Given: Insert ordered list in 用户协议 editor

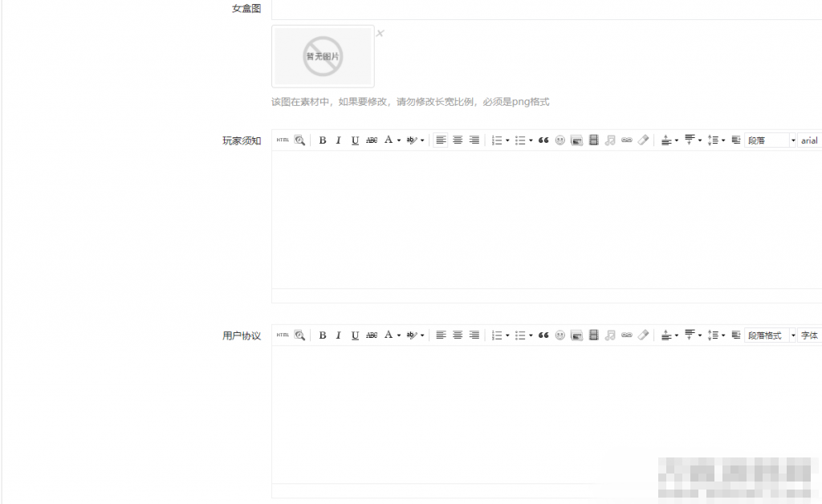Looking at the screenshot, I should (x=496, y=335).
